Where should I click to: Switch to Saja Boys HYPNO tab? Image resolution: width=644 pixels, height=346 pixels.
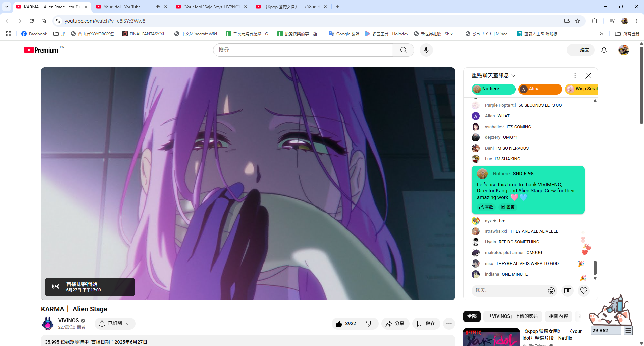point(211,7)
